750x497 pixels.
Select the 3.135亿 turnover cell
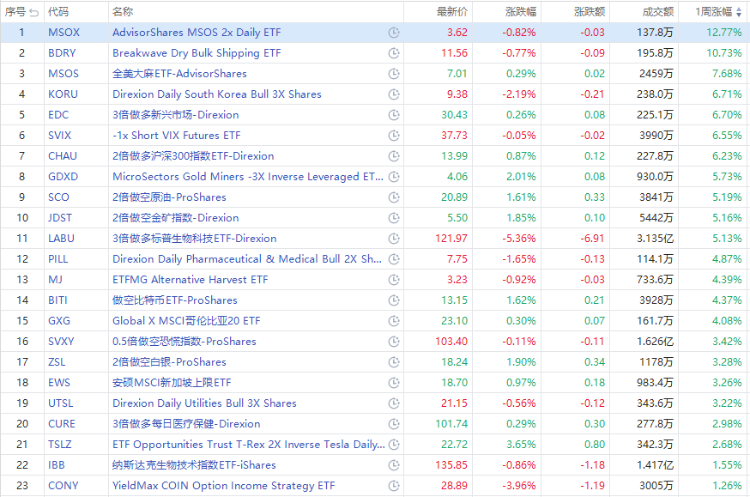[655, 238]
